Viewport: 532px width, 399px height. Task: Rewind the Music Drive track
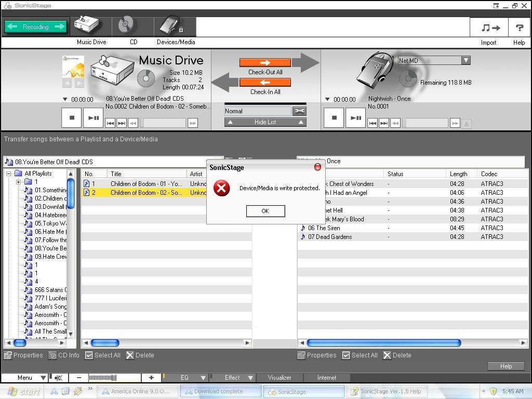click(133, 123)
